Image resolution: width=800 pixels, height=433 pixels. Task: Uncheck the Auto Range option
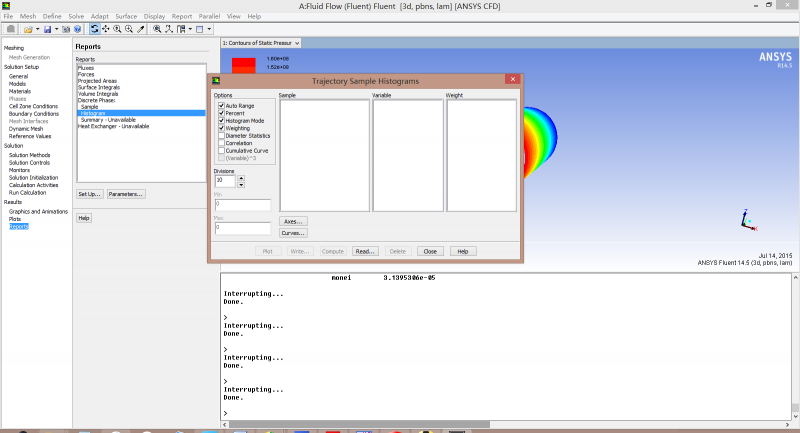click(x=221, y=106)
